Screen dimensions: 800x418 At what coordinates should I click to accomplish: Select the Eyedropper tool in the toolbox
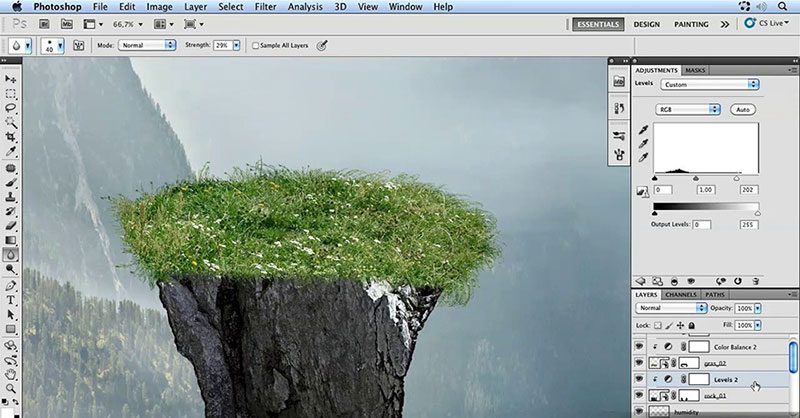(x=10, y=152)
